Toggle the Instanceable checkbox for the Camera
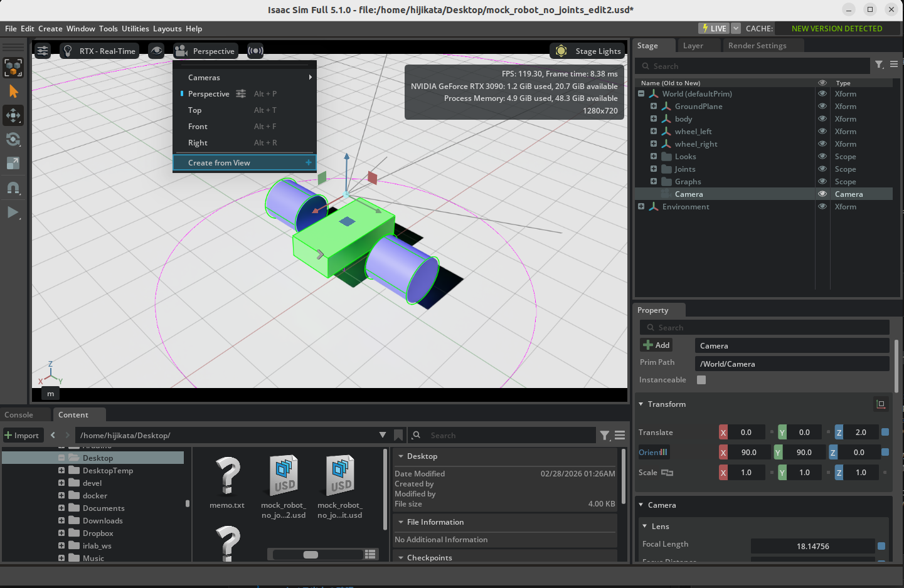The height and width of the screenshot is (588, 904). pyautogui.click(x=701, y=379)
